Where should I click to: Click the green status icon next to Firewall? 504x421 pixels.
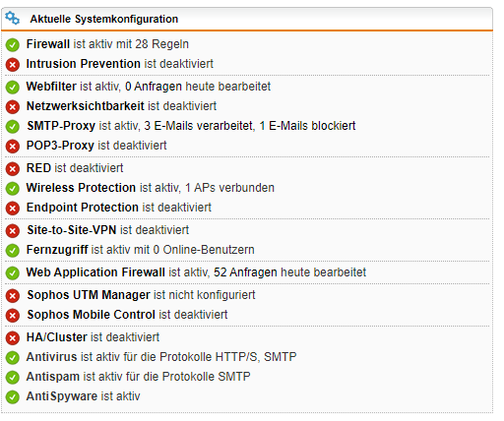[13, 45]
